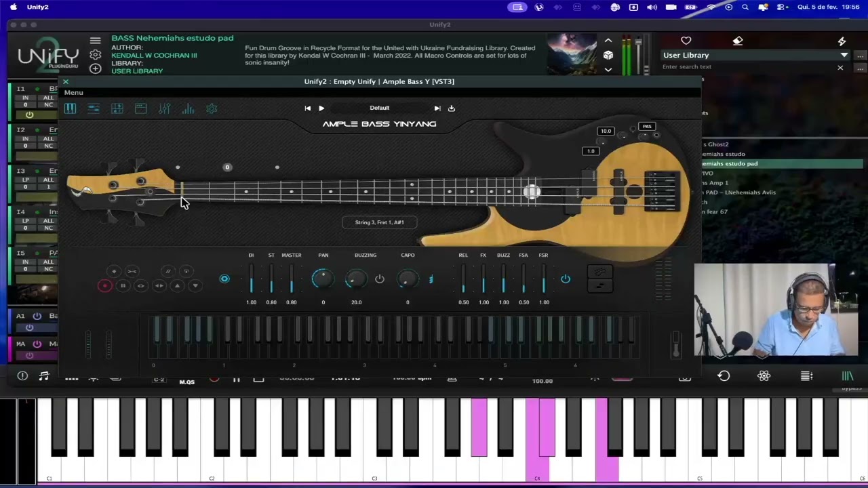Screen dimensions: 868x488
Task: Open the Ample Bass settings gear tab
Action: [x=212, y=108]
